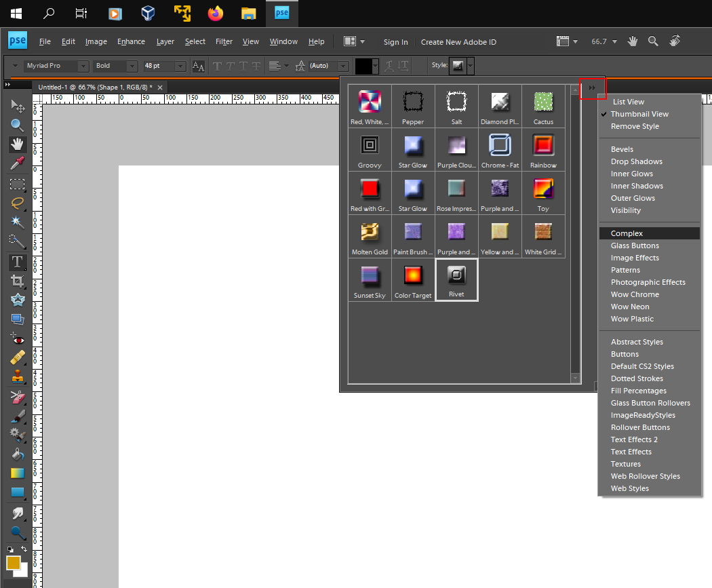Select the Spot Healing Brush tool
This screenshot has height=588, width=712.
[x=17, y=357]
